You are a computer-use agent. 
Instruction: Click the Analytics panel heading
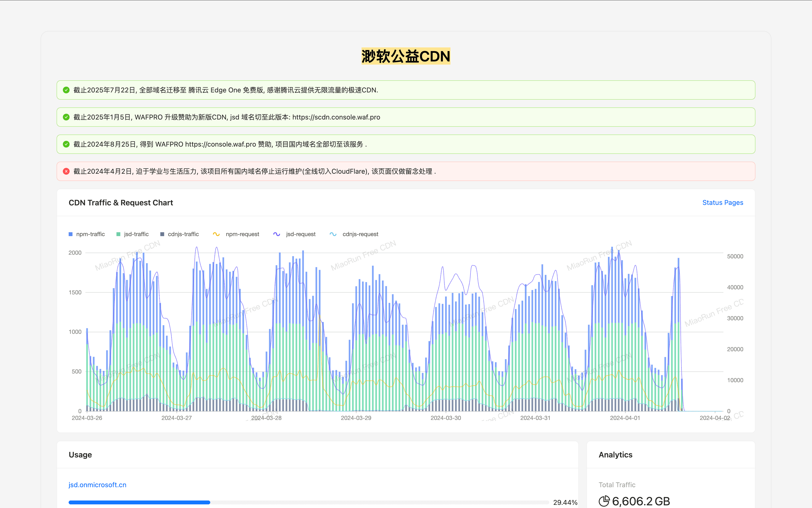pyautogui.click(x=615, y=455)
